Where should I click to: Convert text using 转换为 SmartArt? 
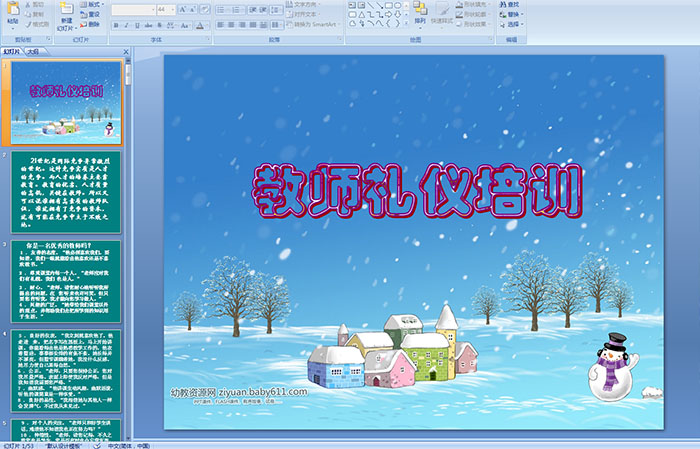(313, 24)
